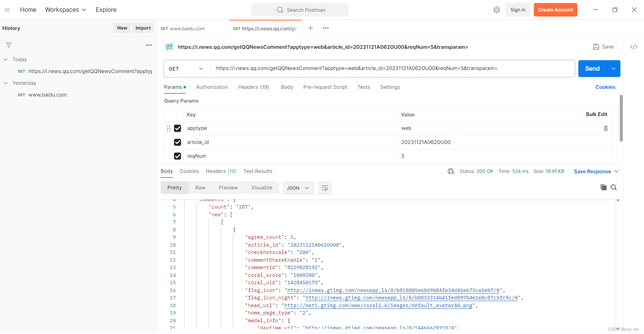Click the search magnifier in Search Postman
The width and height of the screenshot is (644, 334).
click(x=280, y=10)
